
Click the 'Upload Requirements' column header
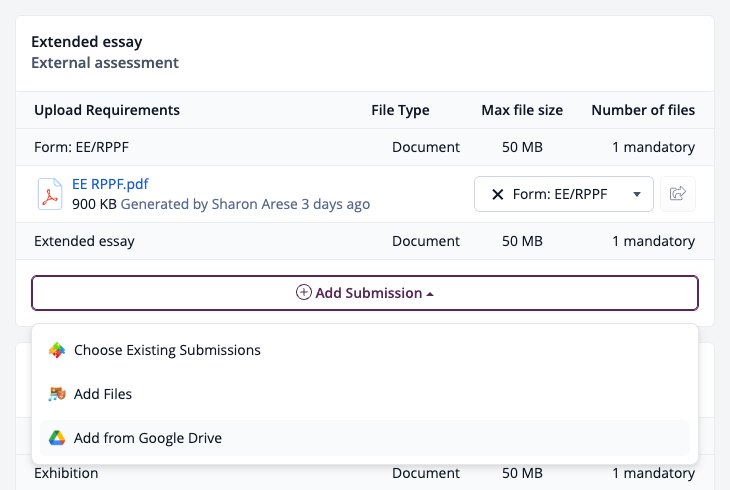(107, 110)
